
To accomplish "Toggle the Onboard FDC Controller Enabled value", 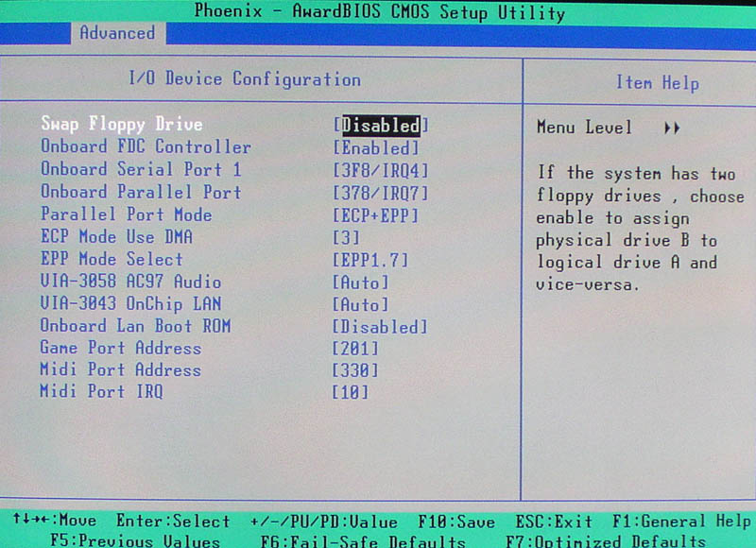I will point(376,148).
